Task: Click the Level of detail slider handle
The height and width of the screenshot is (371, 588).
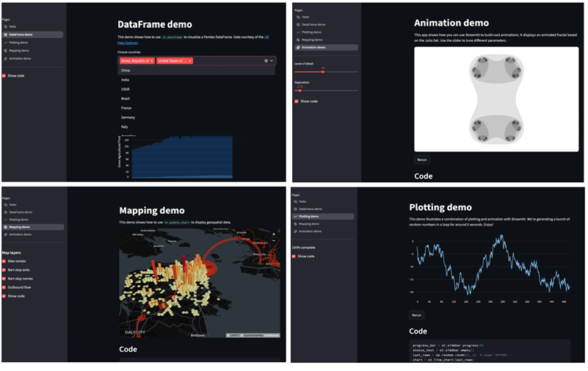Action: pos(322,71)
